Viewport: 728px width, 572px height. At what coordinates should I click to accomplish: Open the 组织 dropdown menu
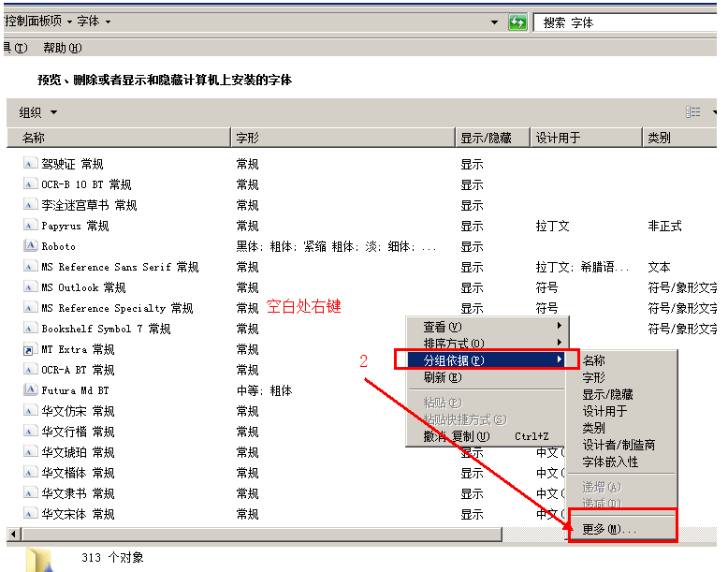[38, 112]
